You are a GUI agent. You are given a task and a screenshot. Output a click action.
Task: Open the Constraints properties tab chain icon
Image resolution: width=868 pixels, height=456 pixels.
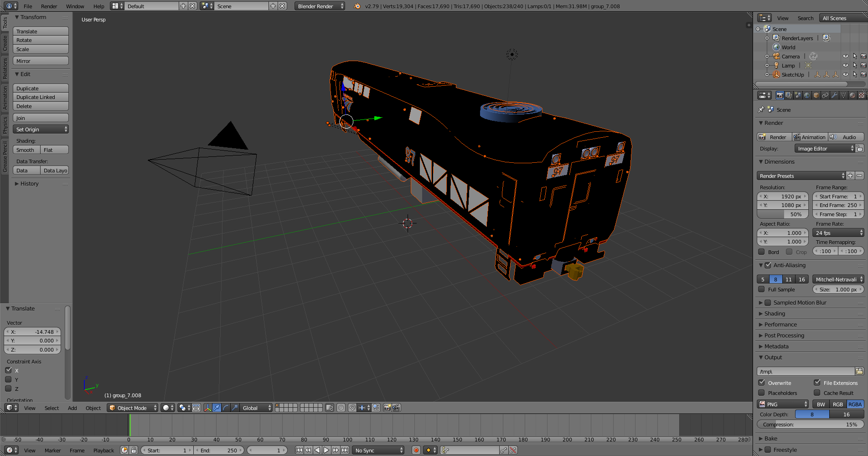pyautogui.click(x=825, y=95)
